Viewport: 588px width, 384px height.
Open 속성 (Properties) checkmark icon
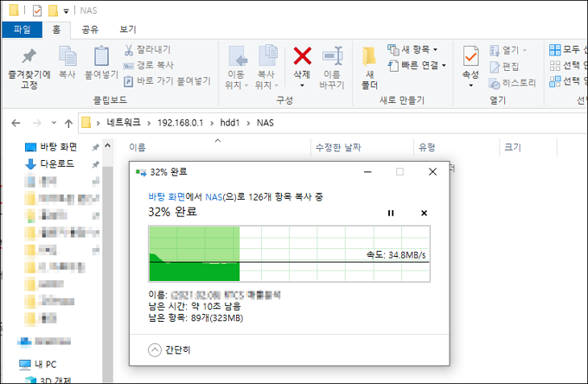point(470,56)
